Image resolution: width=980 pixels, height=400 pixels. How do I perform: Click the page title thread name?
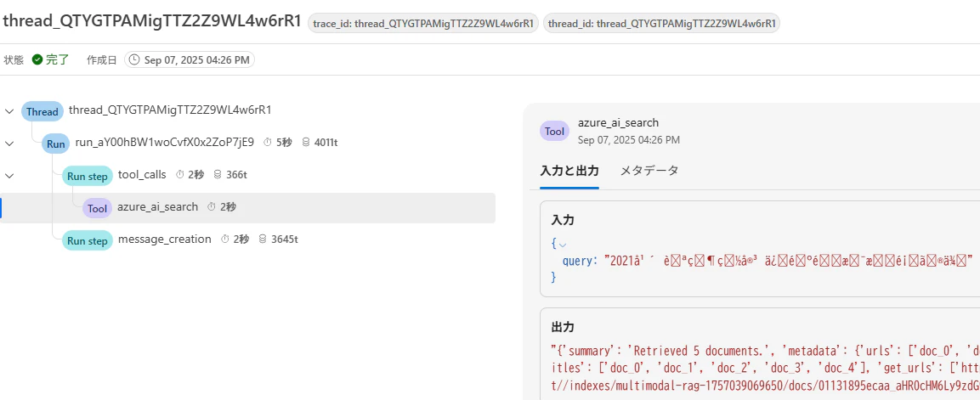tap(152, 20)
